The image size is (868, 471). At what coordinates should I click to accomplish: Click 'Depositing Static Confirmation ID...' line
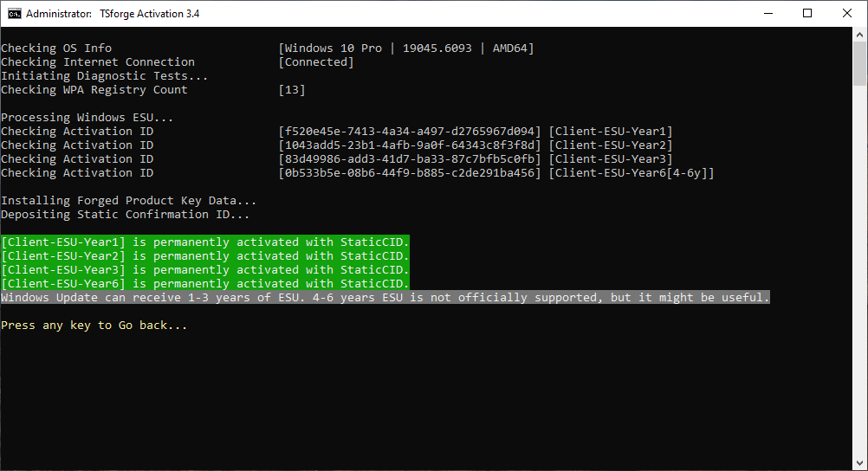coord(125,214)
